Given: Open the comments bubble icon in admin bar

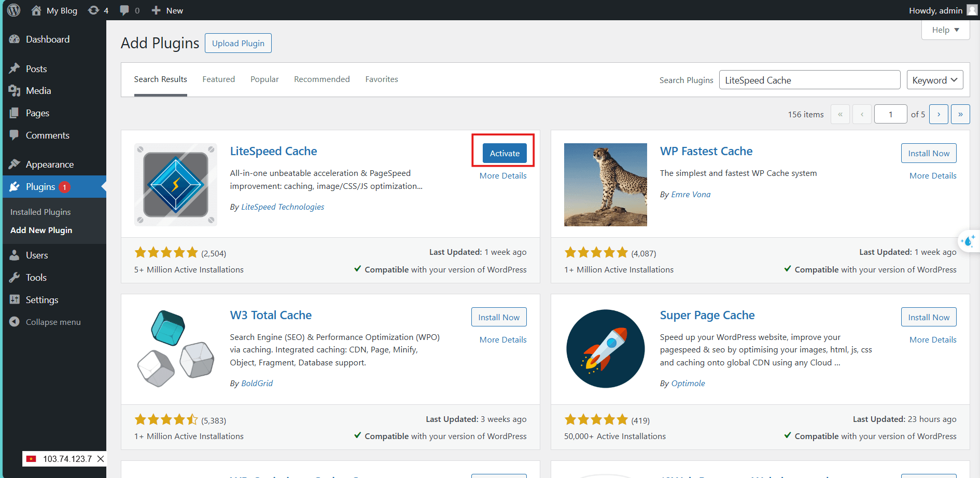Looking at the screenshot, I should coord(124,10).
